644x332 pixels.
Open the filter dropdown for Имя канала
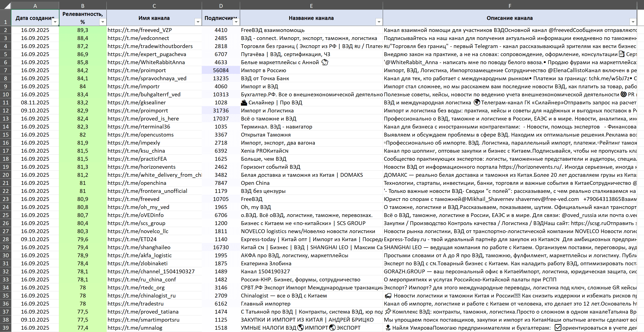[x=198, y=22]
